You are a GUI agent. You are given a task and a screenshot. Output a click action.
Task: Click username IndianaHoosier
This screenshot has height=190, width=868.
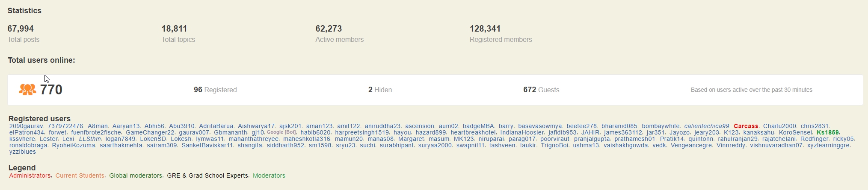(522, 132)
